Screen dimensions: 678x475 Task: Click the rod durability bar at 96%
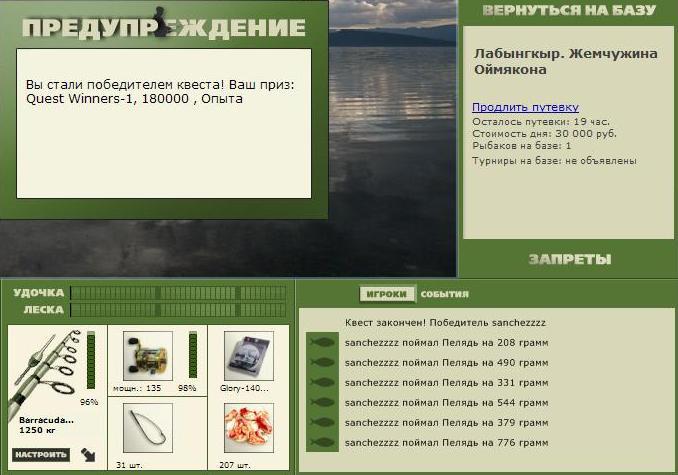click(91, 360)
